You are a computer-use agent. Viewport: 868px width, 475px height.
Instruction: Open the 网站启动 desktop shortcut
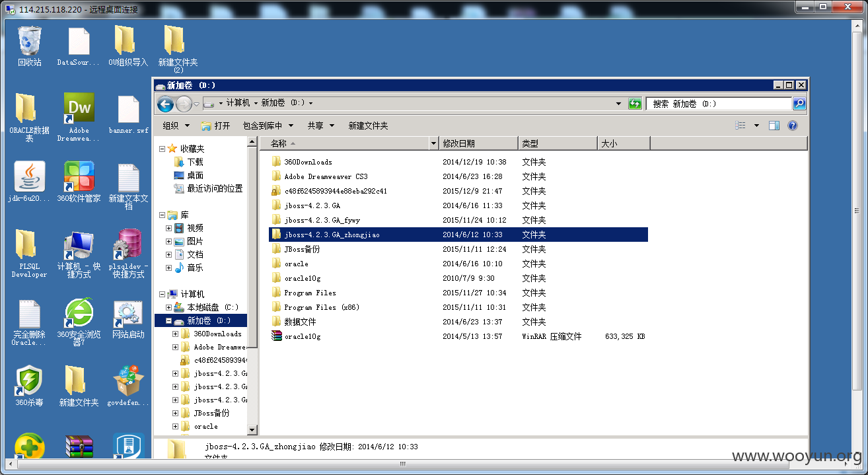[128, 320]
